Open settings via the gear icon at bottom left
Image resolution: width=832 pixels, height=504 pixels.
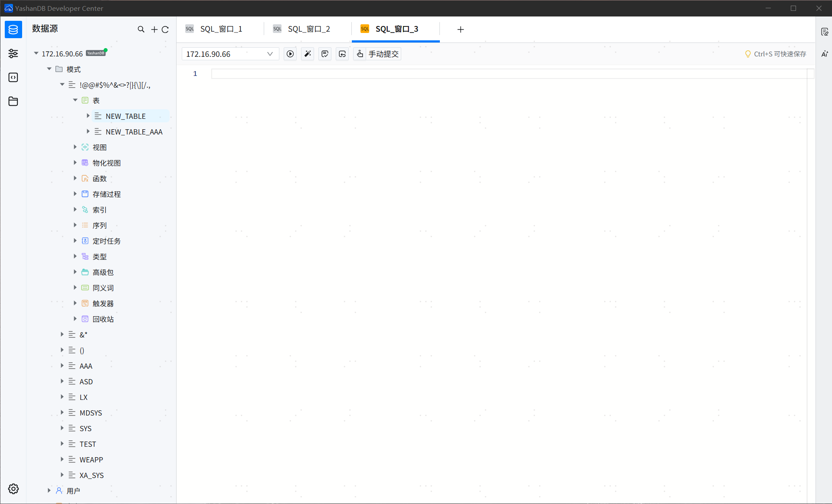click(13, 489)
